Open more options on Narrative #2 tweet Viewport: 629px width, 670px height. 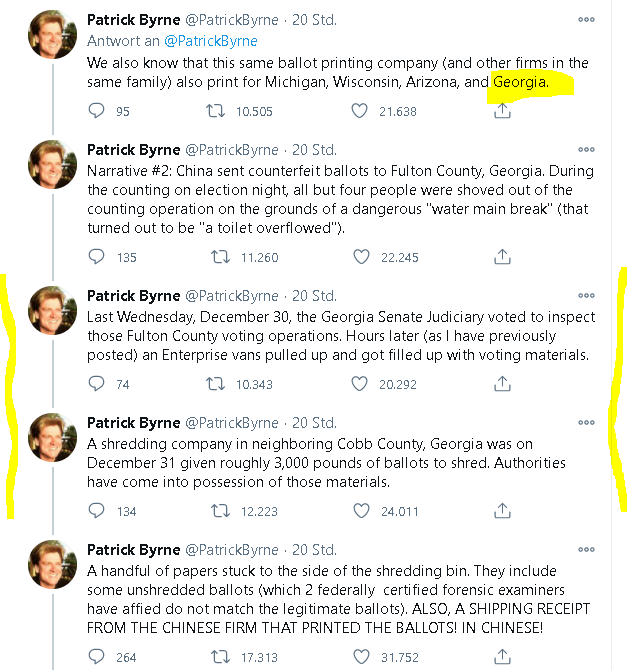(587, 149)
